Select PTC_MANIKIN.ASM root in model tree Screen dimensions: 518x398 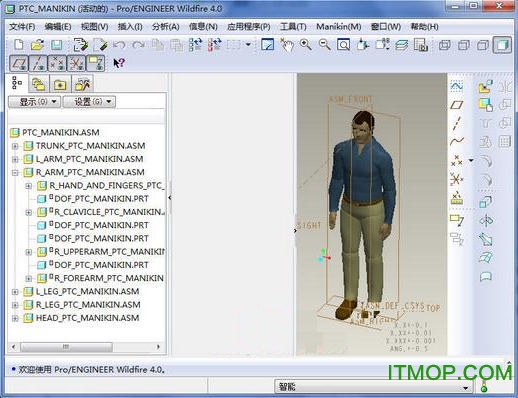(x=55, y=132)
